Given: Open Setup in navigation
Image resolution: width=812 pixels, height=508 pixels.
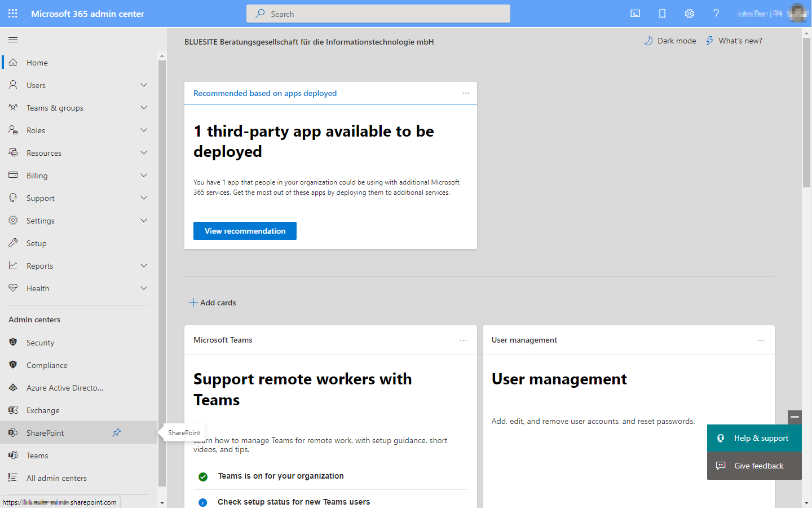Looking at the screenshot, I should click(79, 243).
